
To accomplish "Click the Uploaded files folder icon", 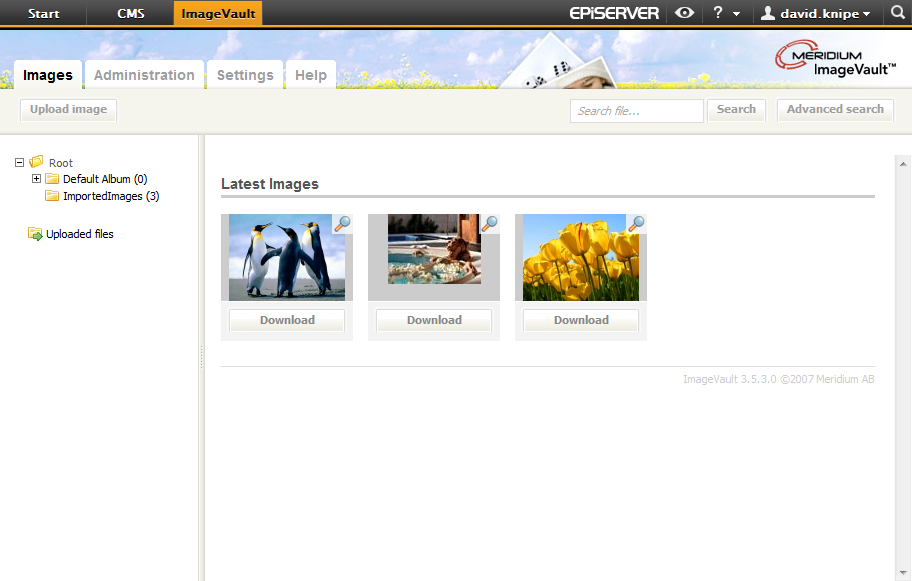I will point(35,234).
